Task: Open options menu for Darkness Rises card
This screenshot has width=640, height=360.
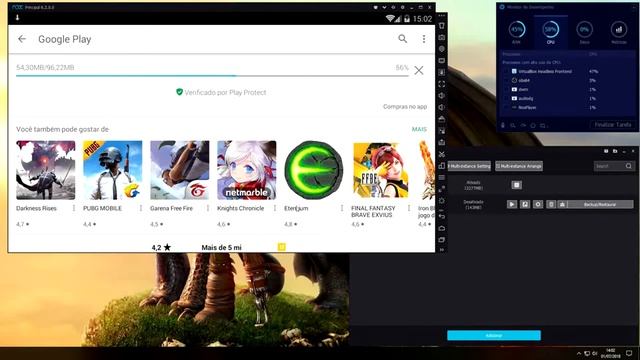Action: click(x=74, y=208)
